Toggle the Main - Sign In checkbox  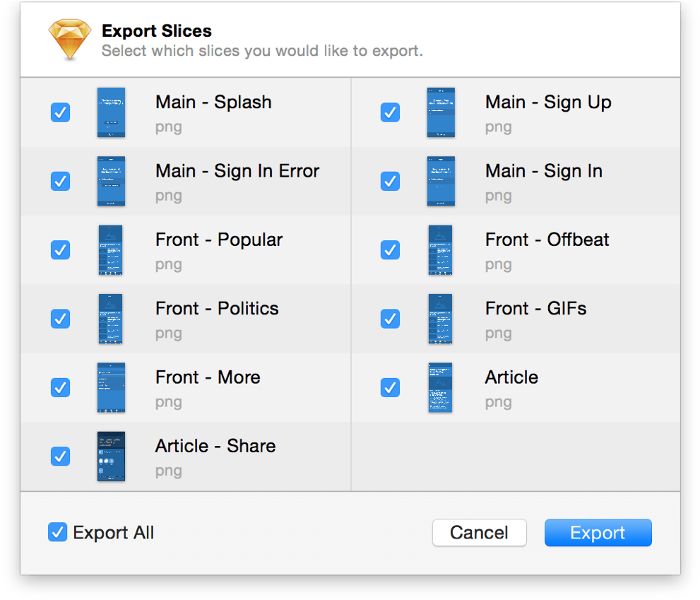390,182
